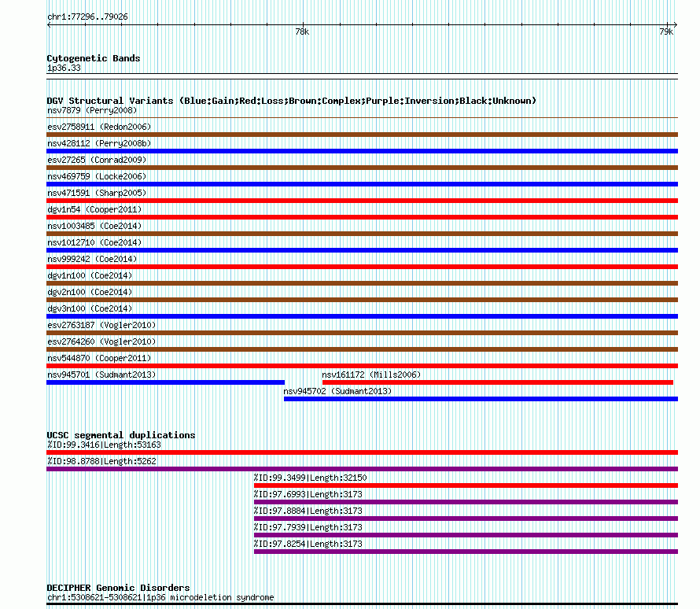Open the dgv3n100 (Coe2014) variant label
Viewport: 700px width, 609px height.
(x=90, y=308)
